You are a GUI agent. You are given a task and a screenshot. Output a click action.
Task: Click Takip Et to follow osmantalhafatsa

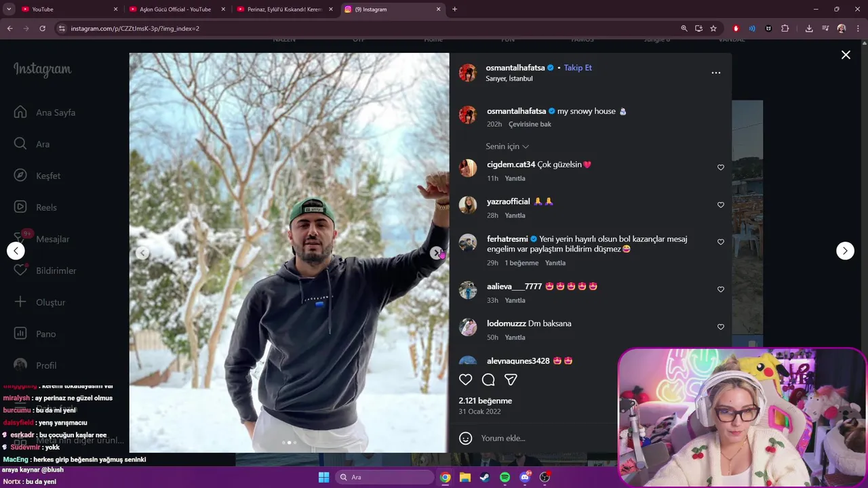point(578,68)
